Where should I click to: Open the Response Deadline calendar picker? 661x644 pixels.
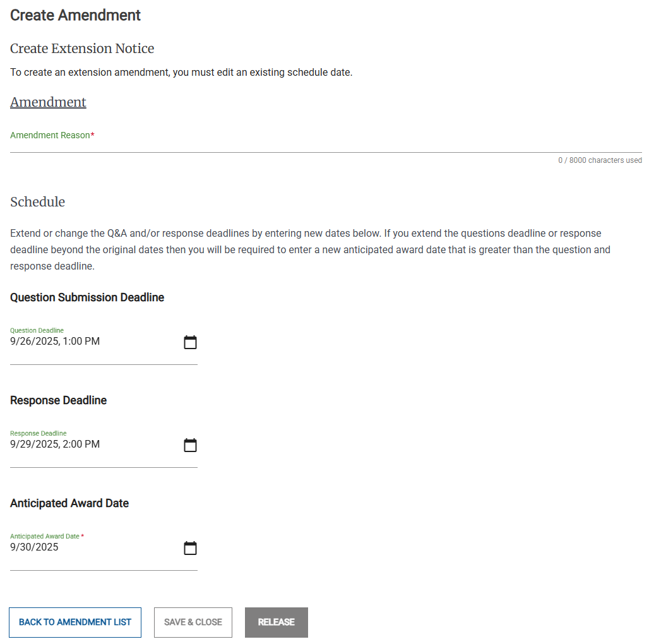point(190,444)
